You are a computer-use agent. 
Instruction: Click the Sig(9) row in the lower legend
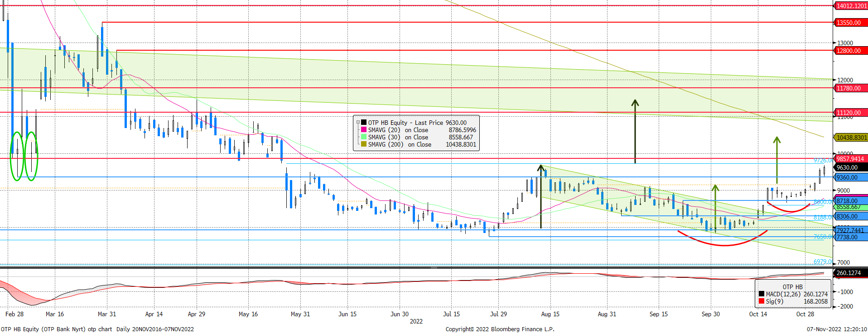[793, 301]
